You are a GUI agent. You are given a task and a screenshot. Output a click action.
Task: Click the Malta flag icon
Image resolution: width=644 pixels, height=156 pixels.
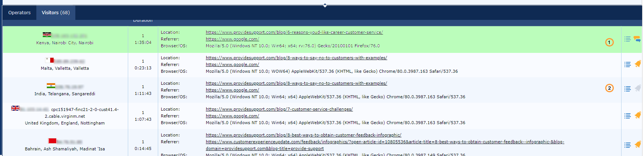49,60
